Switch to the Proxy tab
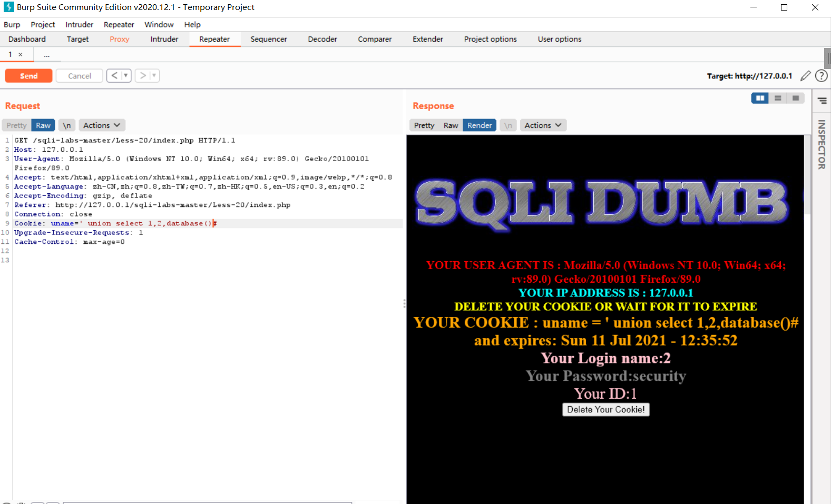This screenshot has height=504, width=831. (x=120, y=39)
